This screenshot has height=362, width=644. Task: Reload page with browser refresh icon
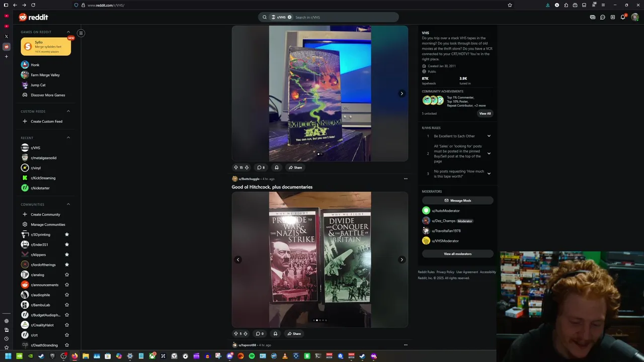pyautogui.click(x=33, y=5)
